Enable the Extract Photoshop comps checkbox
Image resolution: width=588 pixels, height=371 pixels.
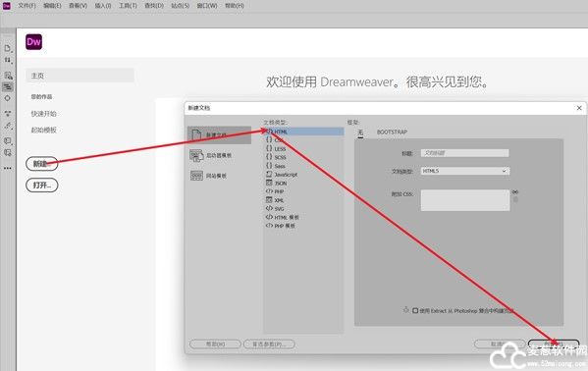[415, 310]
